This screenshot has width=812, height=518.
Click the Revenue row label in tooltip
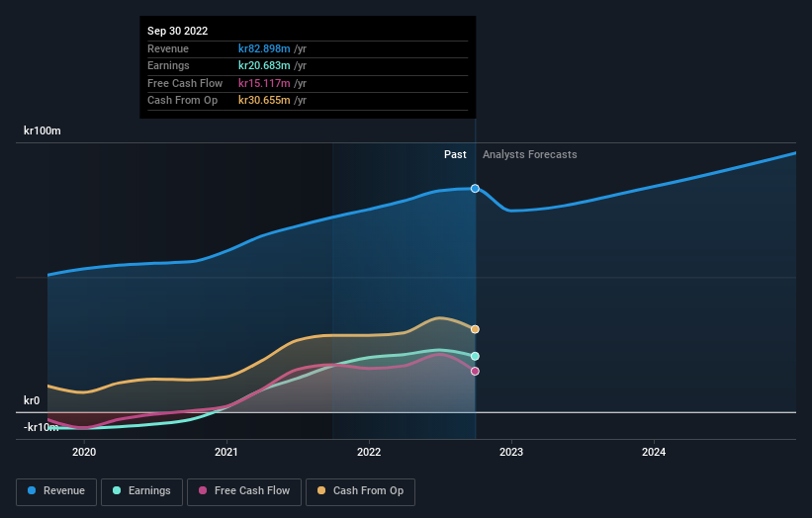coord(168,48)
